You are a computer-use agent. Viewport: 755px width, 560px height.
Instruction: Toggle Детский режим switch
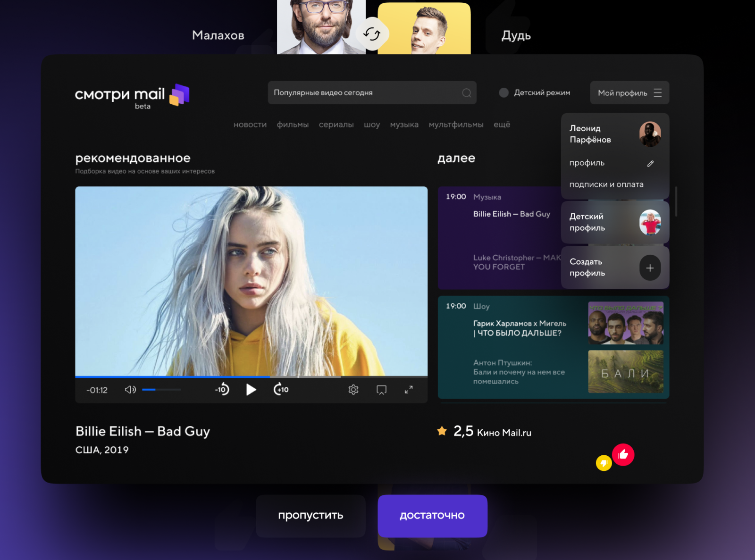coord(503,93)
